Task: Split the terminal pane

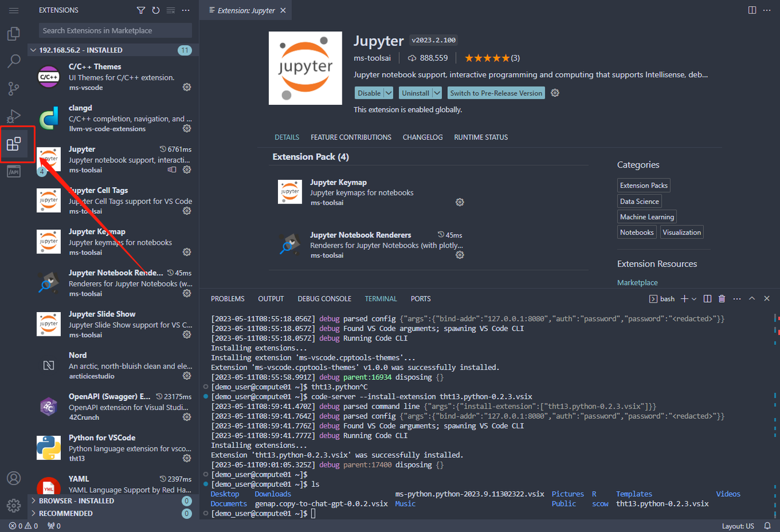Action: click(707, 299)
